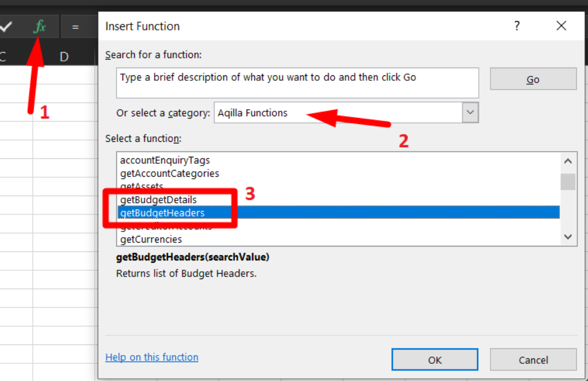Choose getBudgetDetails function

pos(158,199)
